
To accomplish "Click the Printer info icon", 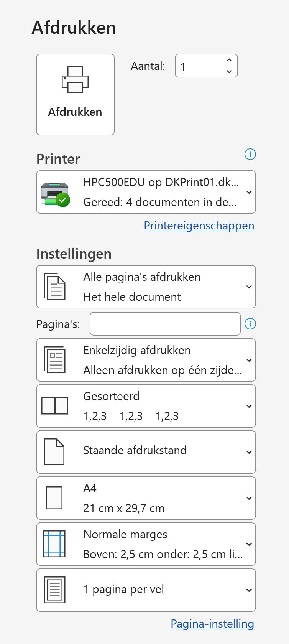I will point(250,154).
